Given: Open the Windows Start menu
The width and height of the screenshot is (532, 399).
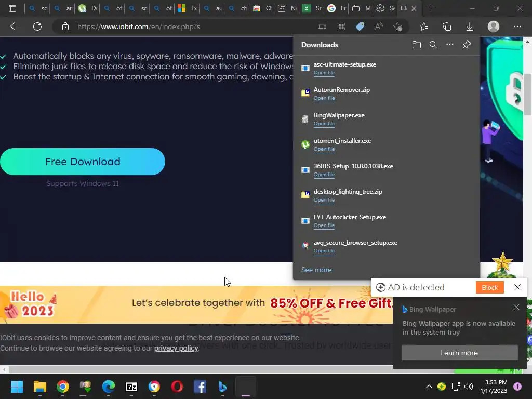Looking at the screenshot, I should tap(17, 387).
